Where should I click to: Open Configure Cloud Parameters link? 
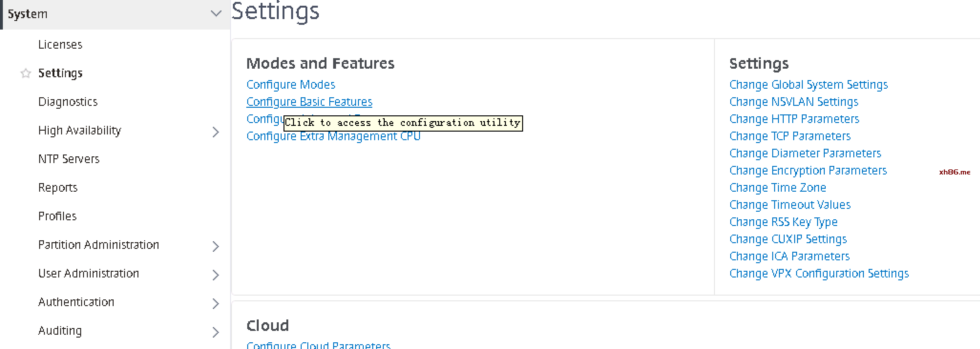click(318, 345)
